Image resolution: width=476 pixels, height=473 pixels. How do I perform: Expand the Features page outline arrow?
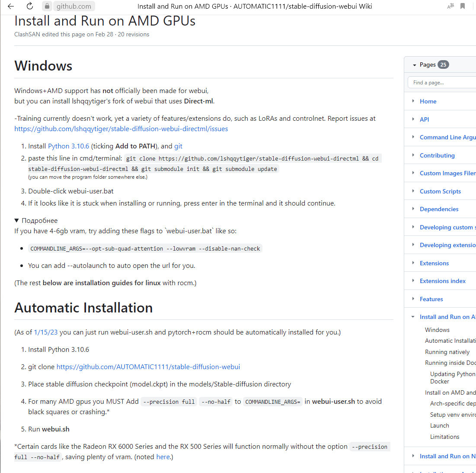pyautogui.click(x=413, y=299)
